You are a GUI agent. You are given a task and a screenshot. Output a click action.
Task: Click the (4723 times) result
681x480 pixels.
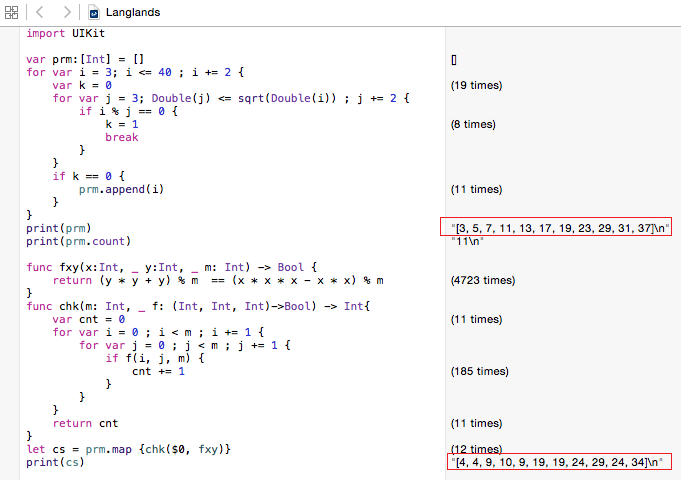coord(482,281)
